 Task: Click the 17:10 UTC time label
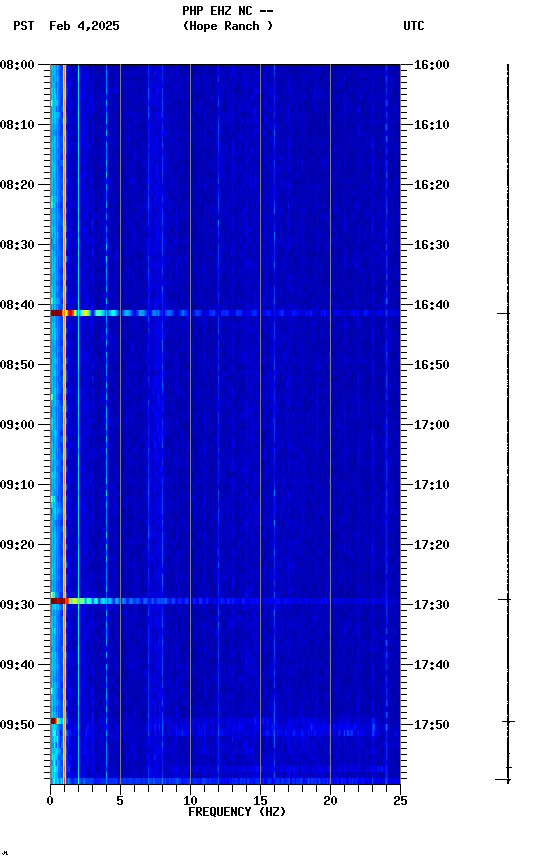point(432,485)
